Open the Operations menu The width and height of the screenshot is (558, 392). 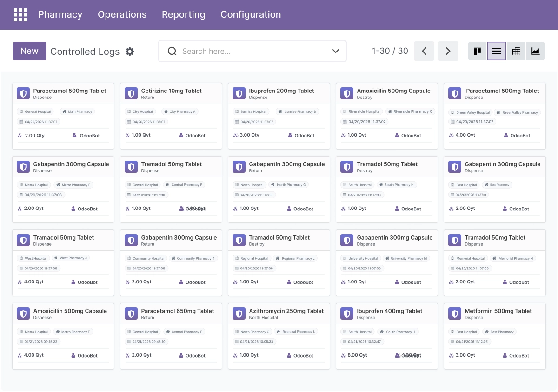pos(122,14)
